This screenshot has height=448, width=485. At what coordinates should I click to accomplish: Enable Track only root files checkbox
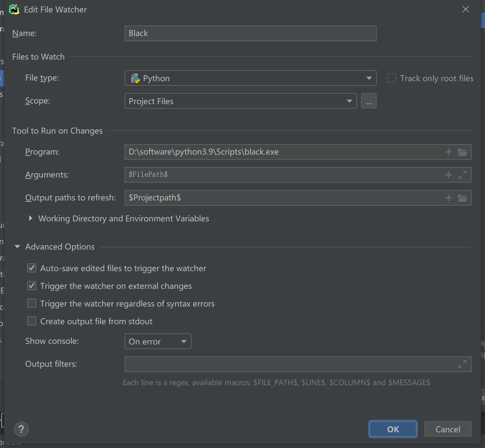(392, 78)
